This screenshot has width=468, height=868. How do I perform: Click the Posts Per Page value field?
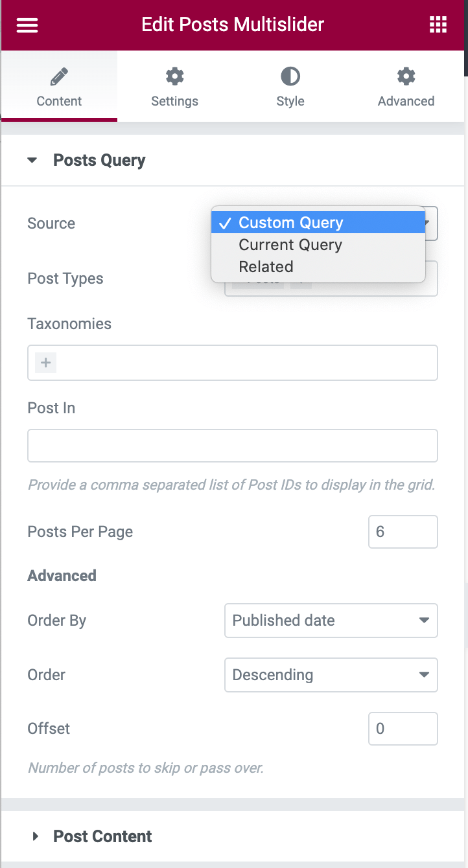403,532
